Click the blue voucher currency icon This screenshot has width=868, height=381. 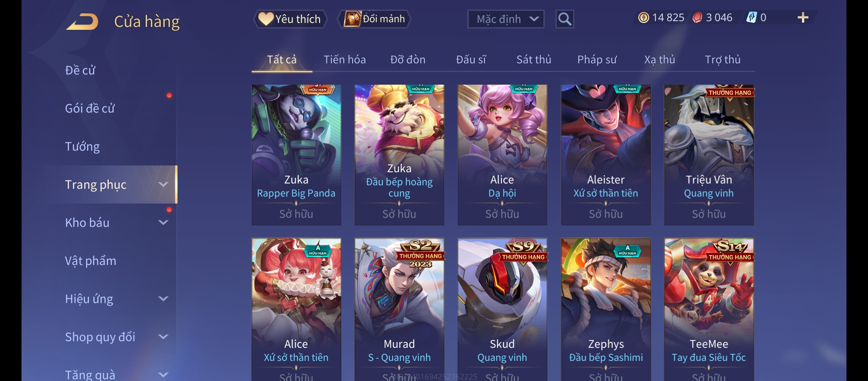pos(752,18)
